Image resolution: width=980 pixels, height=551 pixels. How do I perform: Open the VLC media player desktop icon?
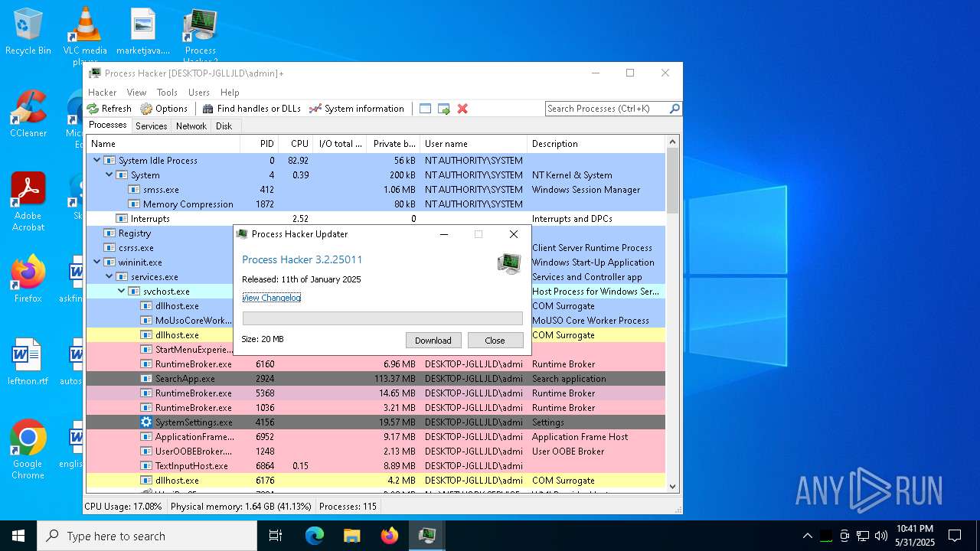85,36
